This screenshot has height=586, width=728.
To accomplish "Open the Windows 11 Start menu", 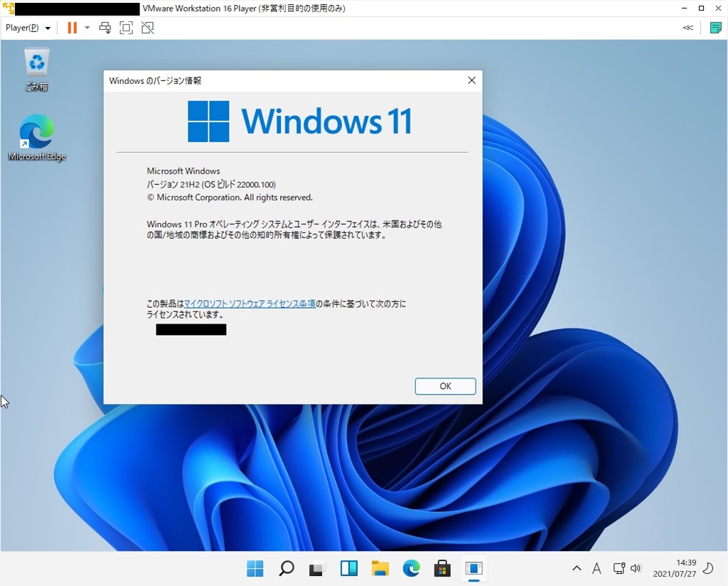I will (x=255, y=568).
